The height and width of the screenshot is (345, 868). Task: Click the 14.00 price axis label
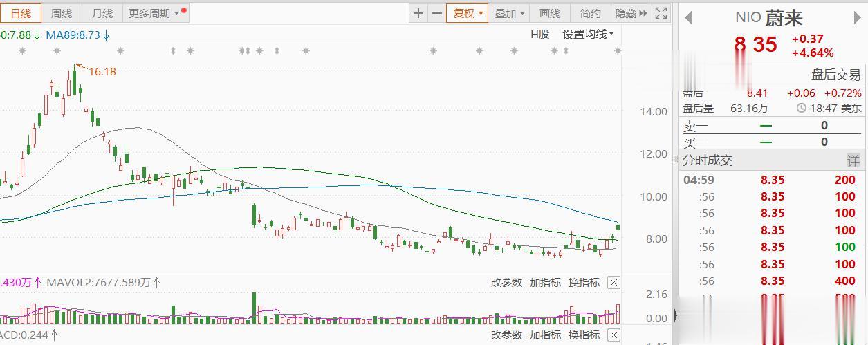click(654, 111)
